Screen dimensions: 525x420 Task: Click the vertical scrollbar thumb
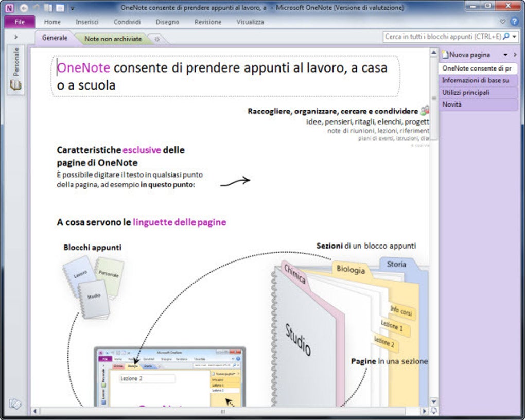pos(433,98)
